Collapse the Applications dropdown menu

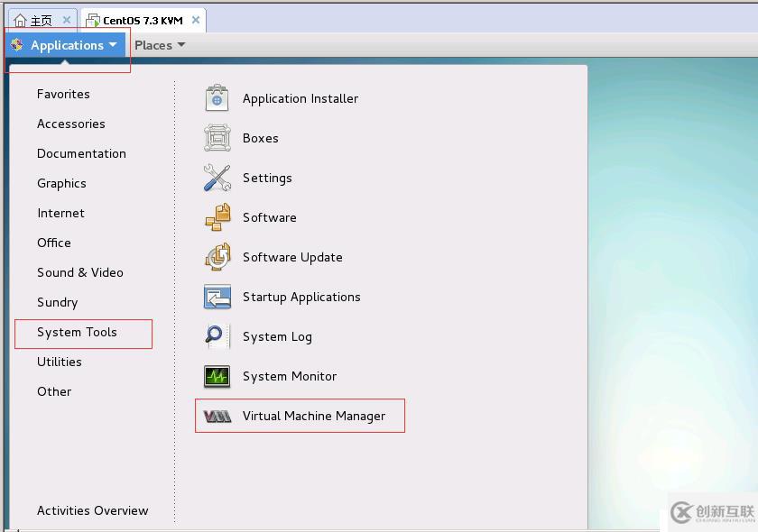tap(67, 45)
